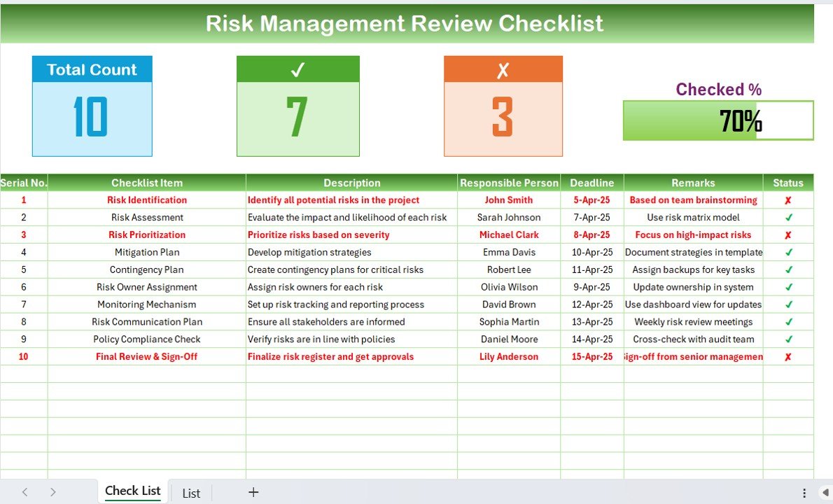Click the Cross-check with audit team remark
Viewport: 833px width, 504px height.
(693, 339)
